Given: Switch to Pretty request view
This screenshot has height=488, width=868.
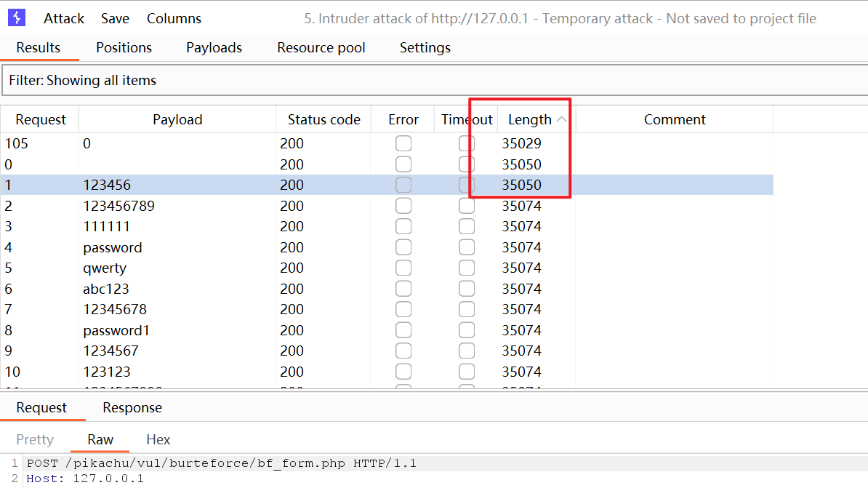Looking at the screenshot, I should pyautogui.click(x=35, y=440).
